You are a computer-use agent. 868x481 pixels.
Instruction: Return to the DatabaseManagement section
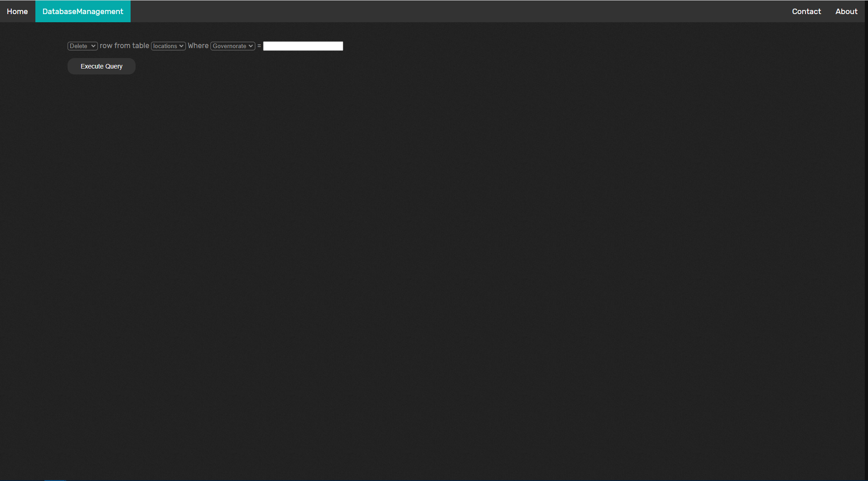point(83,11)
